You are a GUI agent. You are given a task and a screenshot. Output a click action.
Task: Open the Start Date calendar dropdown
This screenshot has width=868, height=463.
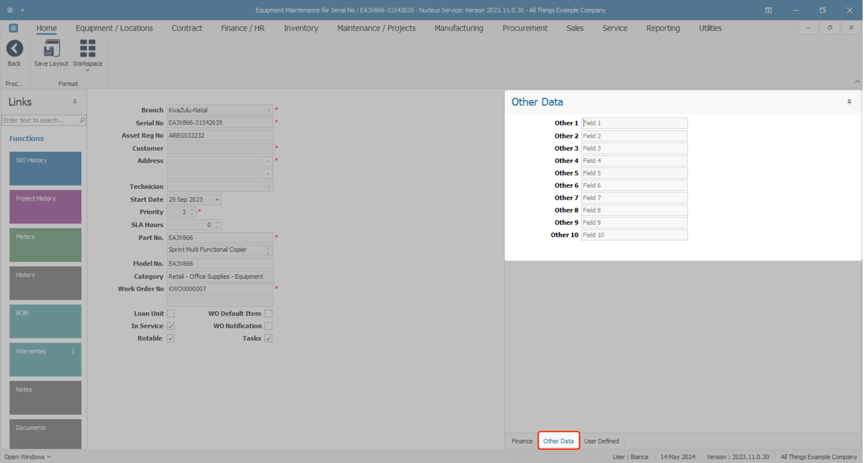(x=217, y=200)
